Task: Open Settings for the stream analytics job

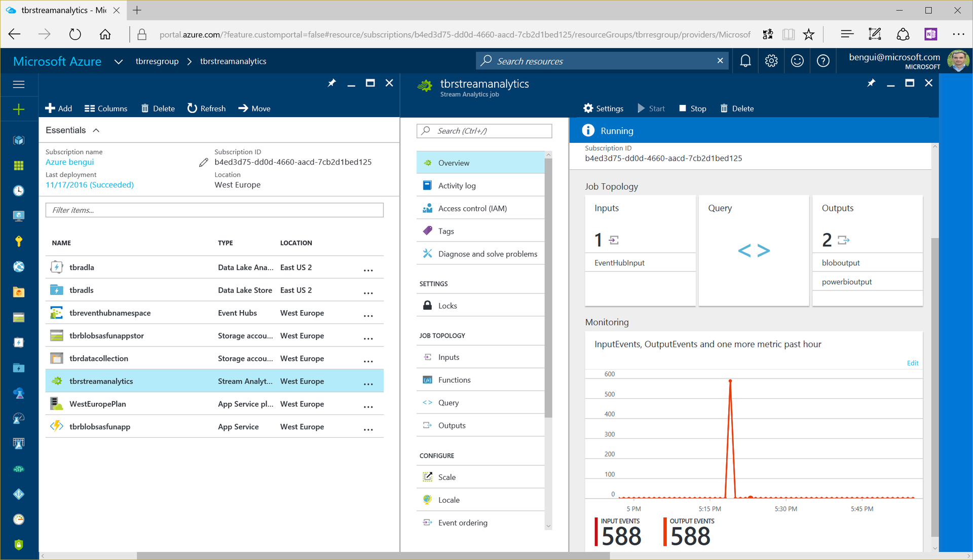Action: pos(603,108)
